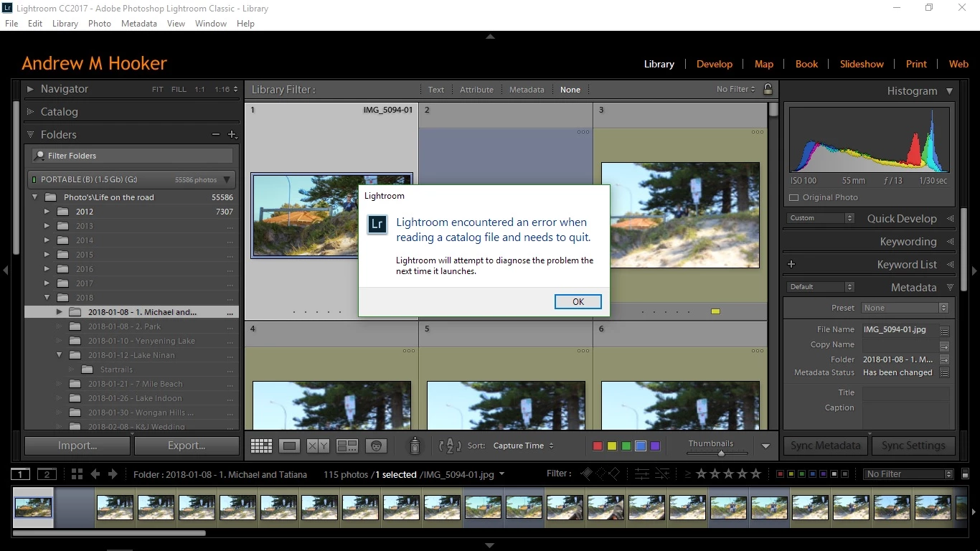The image size is (980, 551).
Task: Select None in Library Filter bar
Action: pyautogui.click(x=570, y=90)
